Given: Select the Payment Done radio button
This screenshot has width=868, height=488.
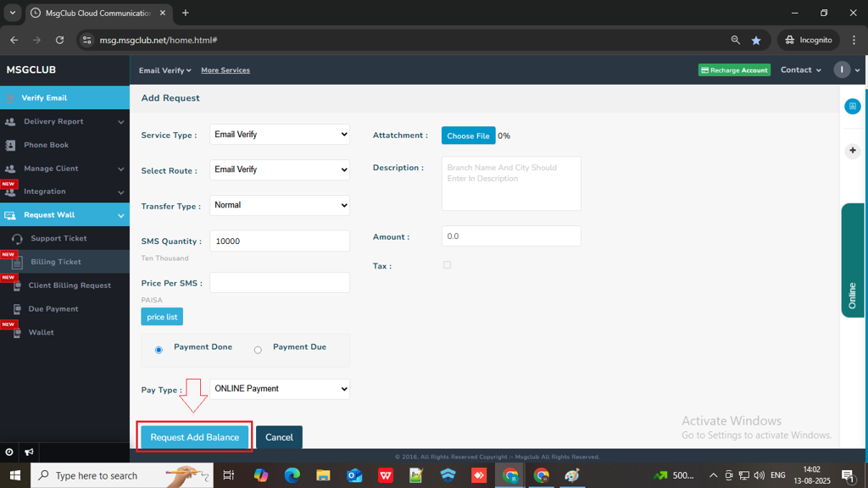Looking at the screenshot, I should 159,350.
